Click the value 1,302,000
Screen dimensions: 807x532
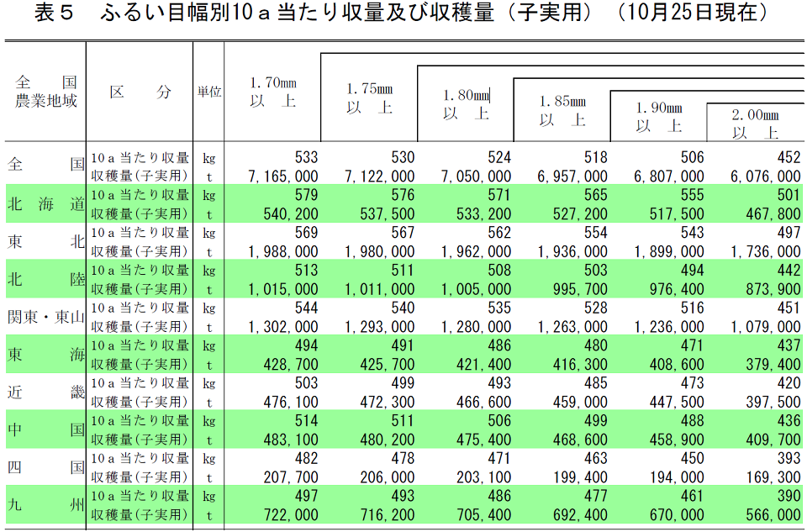(283, 327)
